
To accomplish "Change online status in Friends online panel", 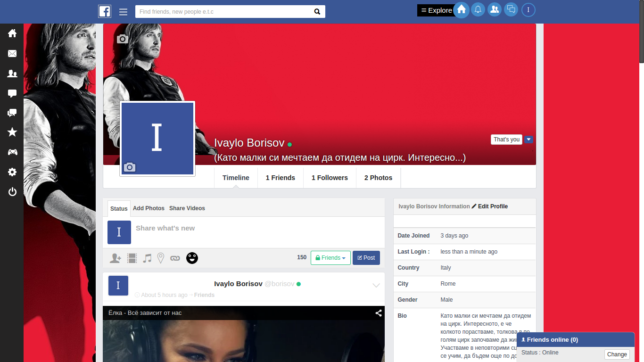I will 617,354.
